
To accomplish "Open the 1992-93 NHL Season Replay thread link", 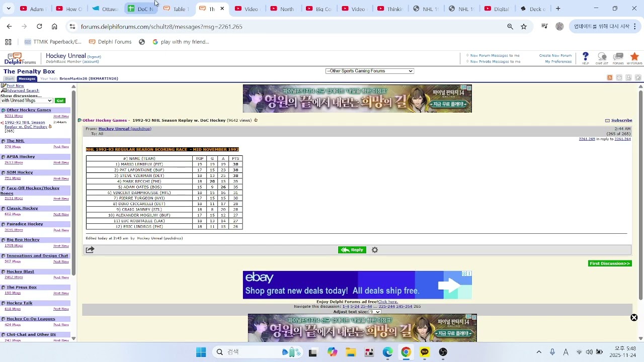I will [x=26, y=125].
